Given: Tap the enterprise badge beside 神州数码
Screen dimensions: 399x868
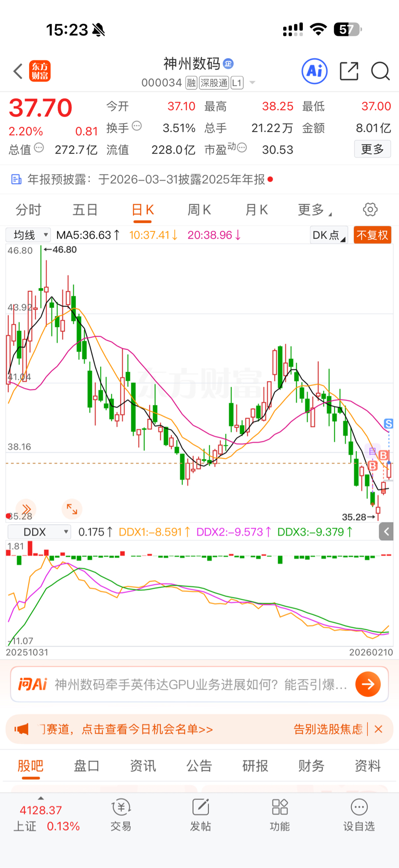Looking at the screenshot, I should tap(228, 64).
